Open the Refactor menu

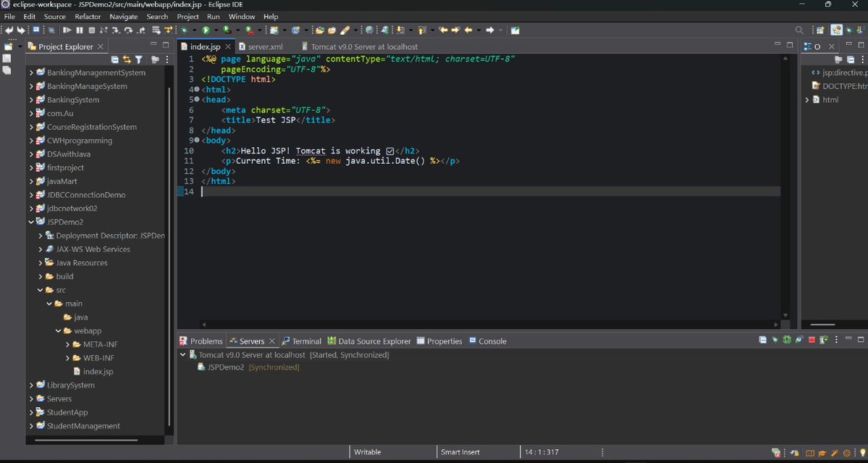pyautogui.click(x=88, y=17)
